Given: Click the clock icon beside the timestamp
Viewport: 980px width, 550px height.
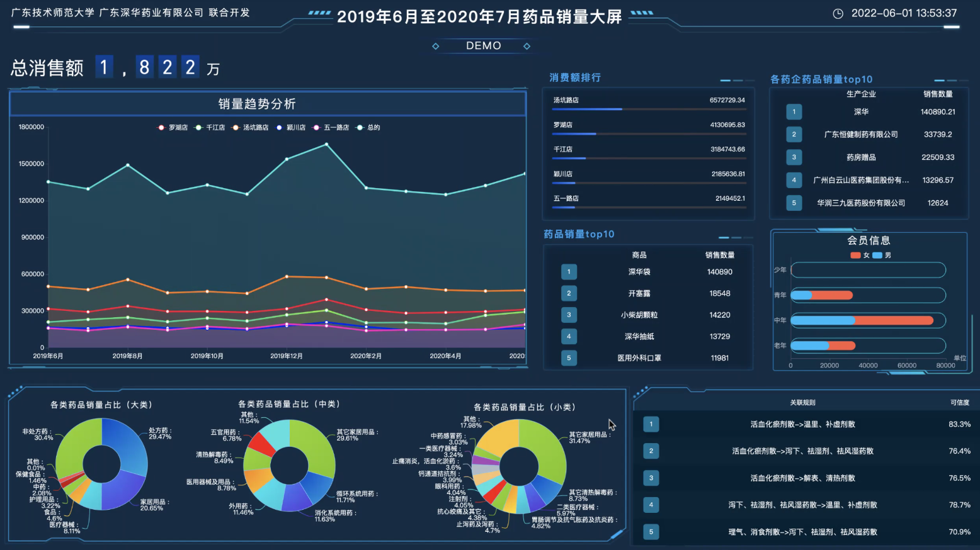Looking at the screenshot, I should (x=838, y=14).
